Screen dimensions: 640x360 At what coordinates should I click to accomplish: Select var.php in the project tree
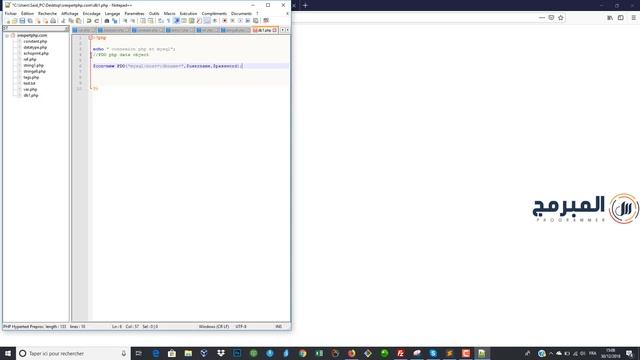click(30, 89)
